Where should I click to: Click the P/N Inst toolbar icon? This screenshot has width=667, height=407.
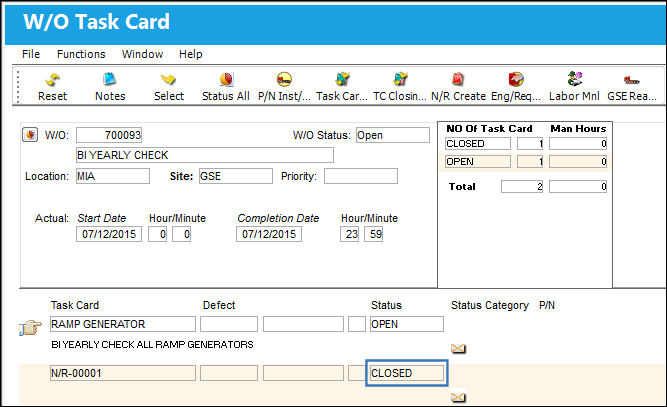coord(284,79)
